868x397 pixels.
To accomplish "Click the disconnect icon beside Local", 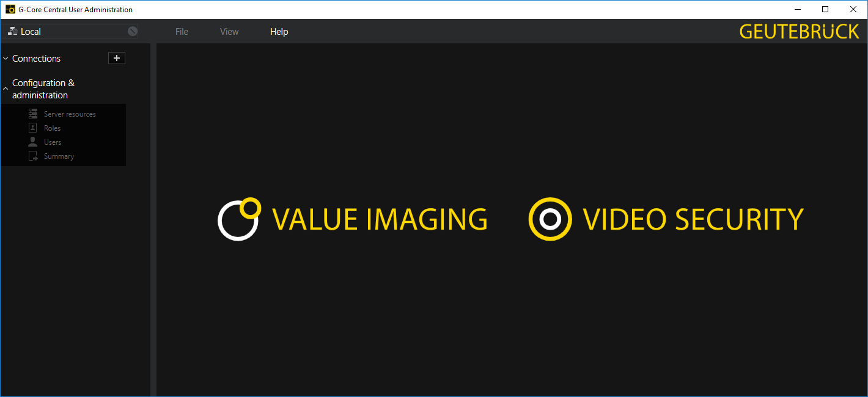I will click(x=133, y=31).
